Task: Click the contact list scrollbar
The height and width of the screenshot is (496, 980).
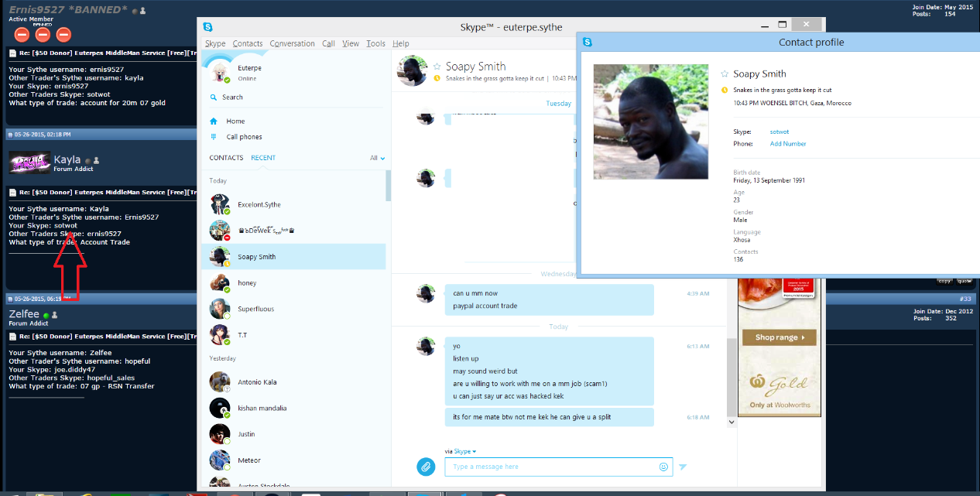Action: click(x=388, y=186)
